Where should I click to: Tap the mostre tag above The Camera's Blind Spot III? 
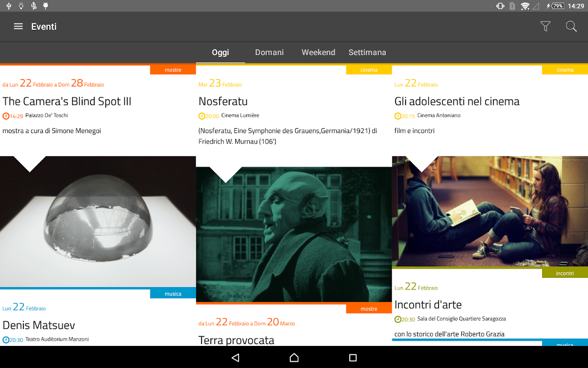tap(173, 70)
